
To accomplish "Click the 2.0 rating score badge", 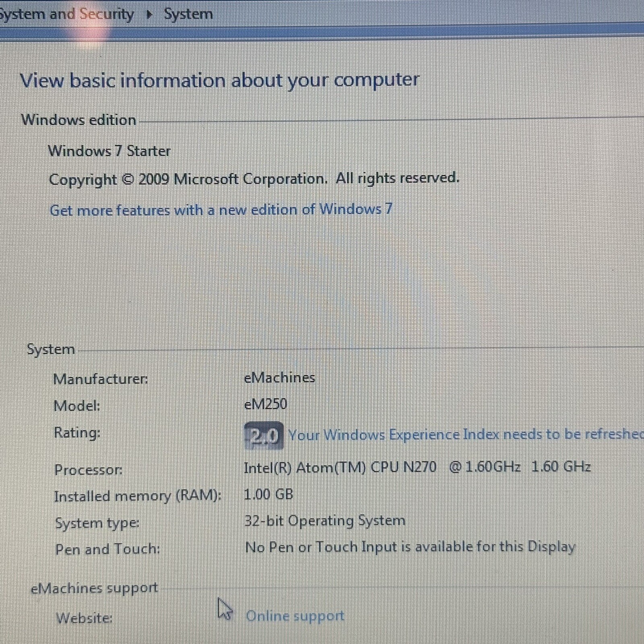I will (264, 436).
